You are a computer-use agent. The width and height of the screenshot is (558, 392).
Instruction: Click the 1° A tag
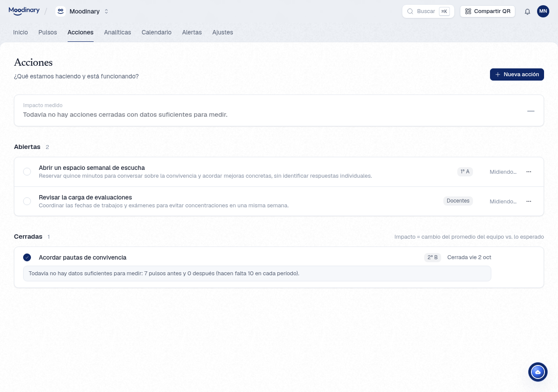click(x=465, y=172)
